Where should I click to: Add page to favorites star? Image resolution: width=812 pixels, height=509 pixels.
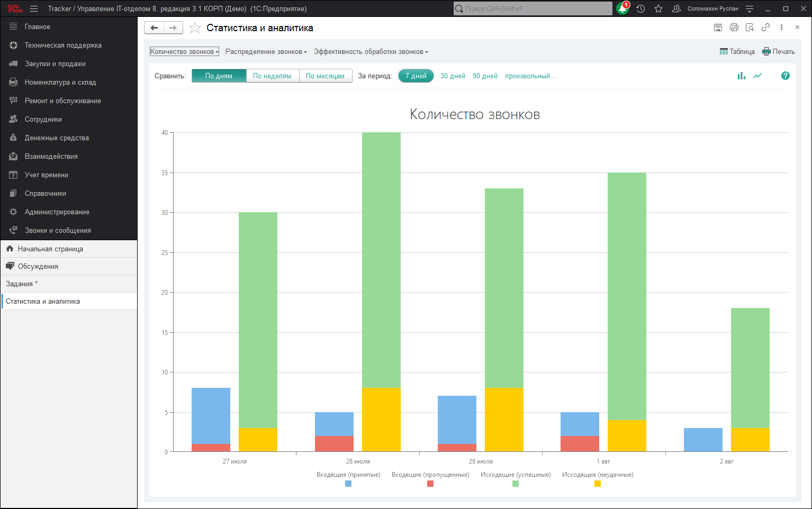195,28
